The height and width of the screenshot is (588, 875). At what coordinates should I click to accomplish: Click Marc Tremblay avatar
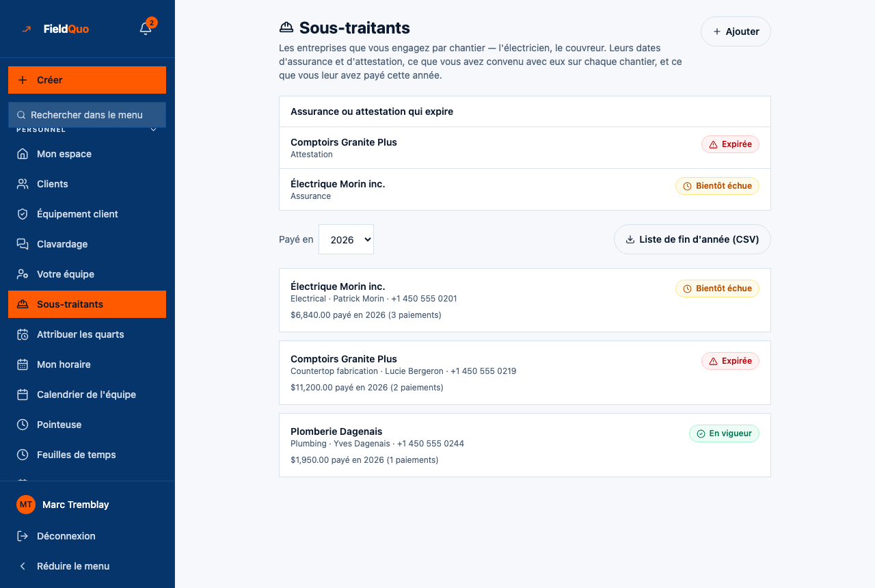(x=26, y=505)
